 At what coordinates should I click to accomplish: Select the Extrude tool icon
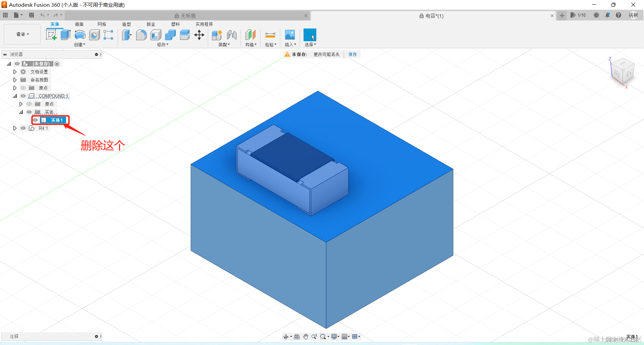coord(66,35)
